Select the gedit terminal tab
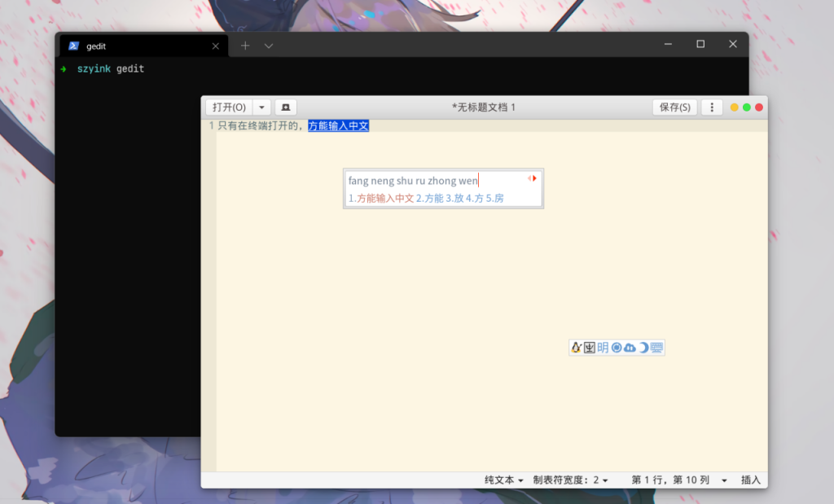Viewport: 834px width, 504px height. tap(143, 46)
